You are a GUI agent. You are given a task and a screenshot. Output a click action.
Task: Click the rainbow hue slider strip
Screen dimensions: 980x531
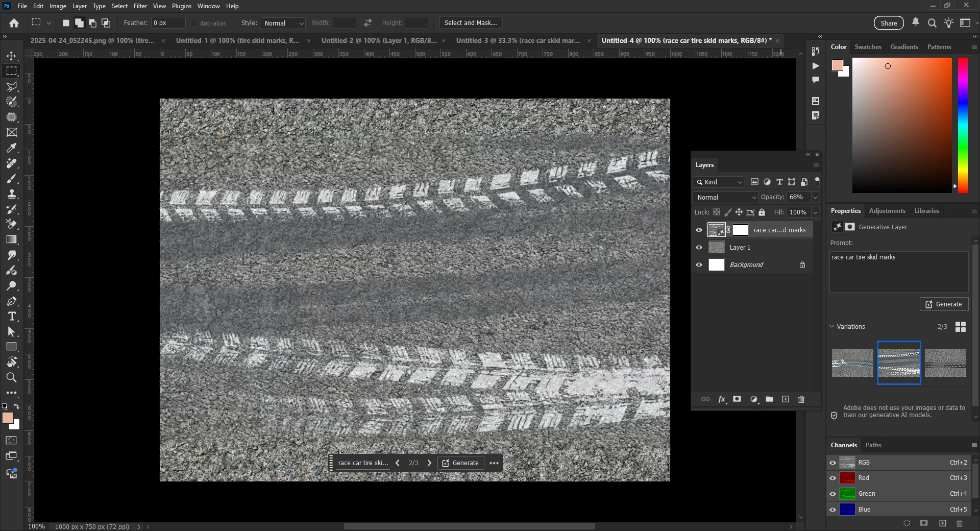point(963,125)
